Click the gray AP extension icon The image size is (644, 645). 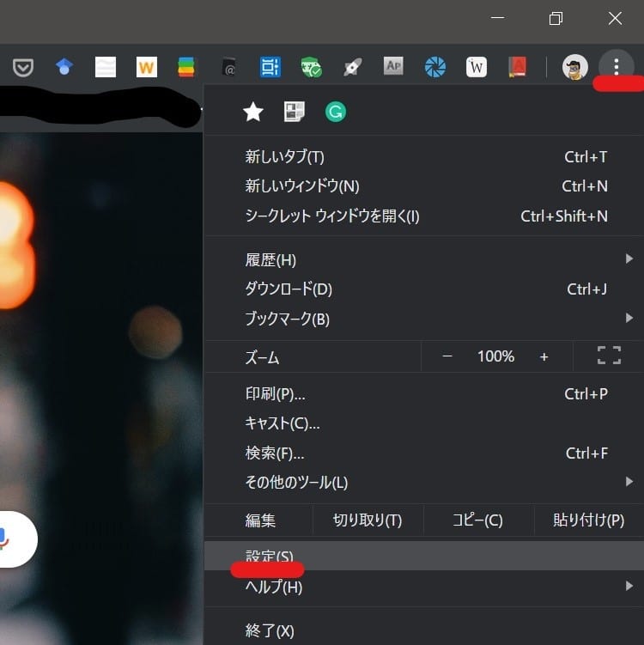click(x=393, y=66)
